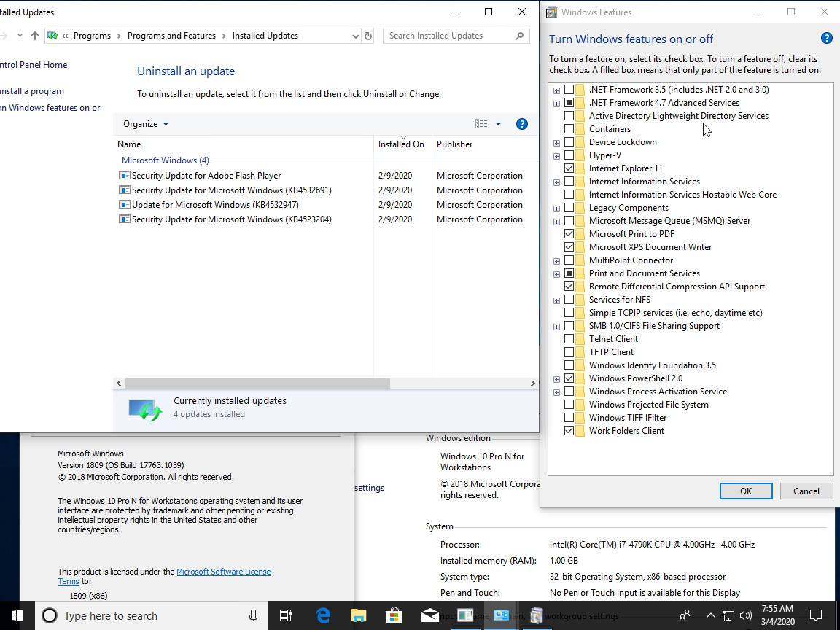Click the Cortana circle icon in search box
Screen dimensions: 840x630
click(50, 615)
